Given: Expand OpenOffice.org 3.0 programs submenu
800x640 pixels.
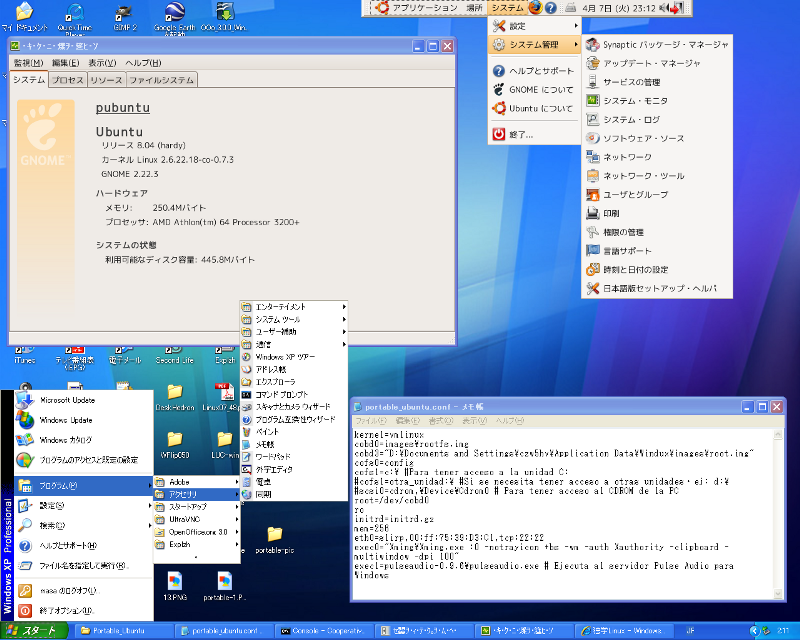Looking at the screenshot, I should point(196,532).
